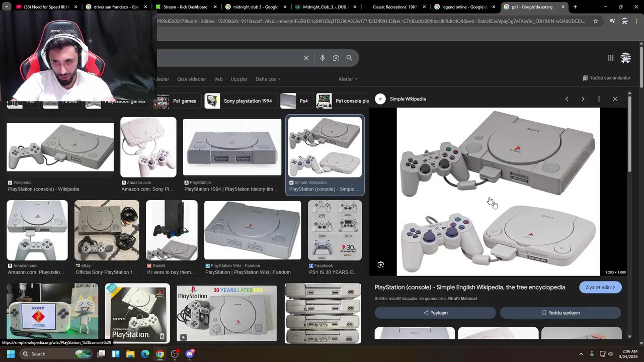The width and height of the screenshot is (644, 362).
Task: Click the microphone icon in the system tray
Action: 592,354
